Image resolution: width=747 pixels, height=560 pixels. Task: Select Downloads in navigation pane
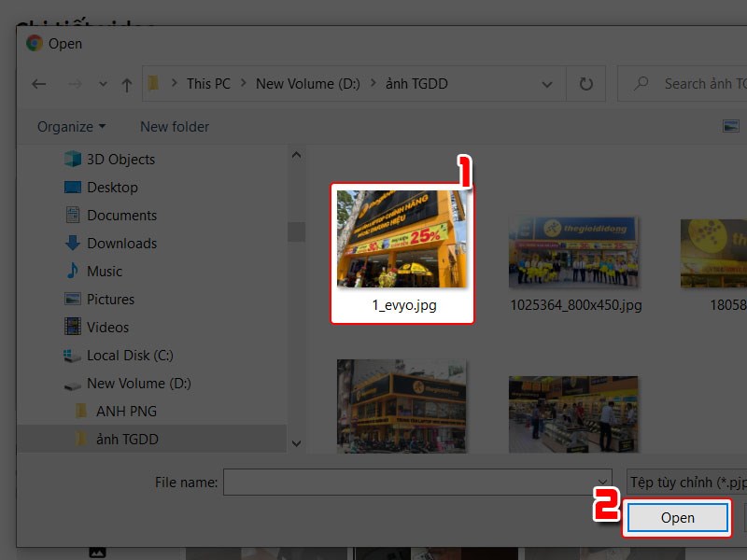click(121, 244)
